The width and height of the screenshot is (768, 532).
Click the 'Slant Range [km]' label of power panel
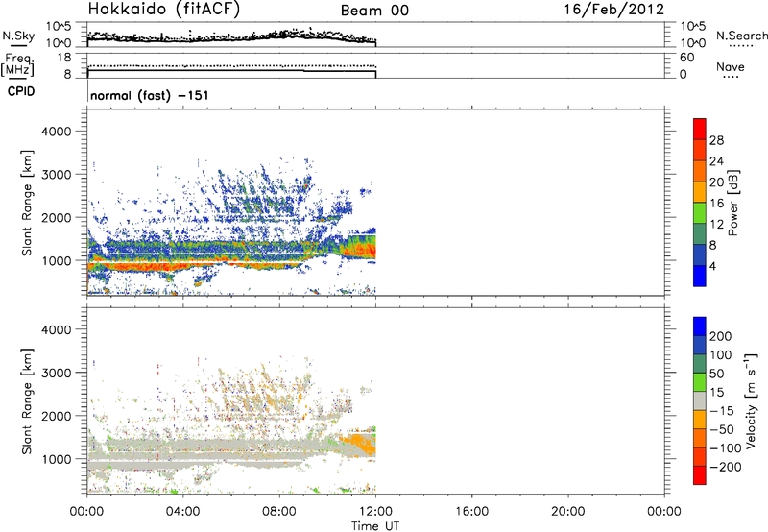tap(27, 203)
